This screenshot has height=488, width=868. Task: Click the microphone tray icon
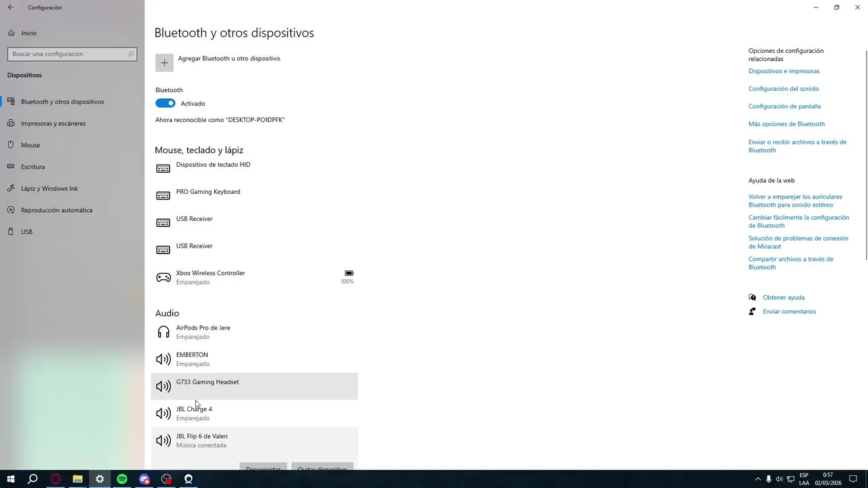(x=769, y=479)
